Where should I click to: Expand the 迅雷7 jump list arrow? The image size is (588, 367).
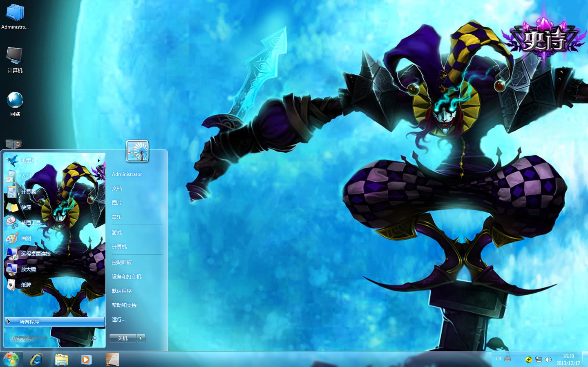[99, 160]
